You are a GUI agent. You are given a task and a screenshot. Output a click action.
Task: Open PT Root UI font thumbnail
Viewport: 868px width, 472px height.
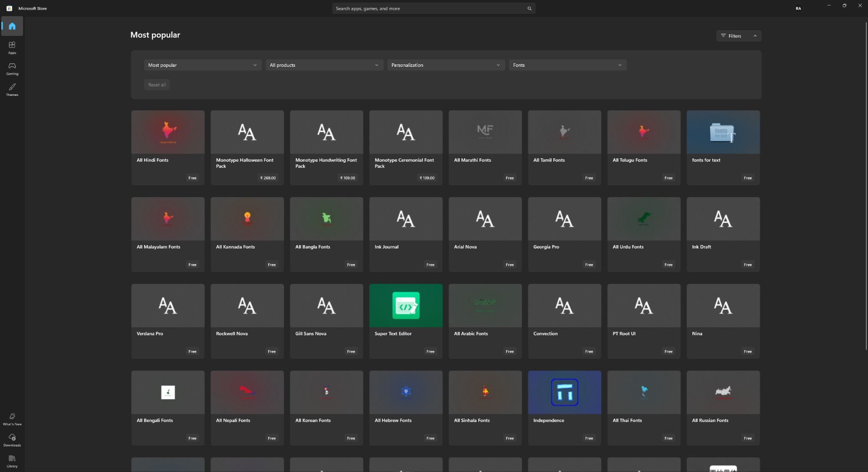[644, 305]
